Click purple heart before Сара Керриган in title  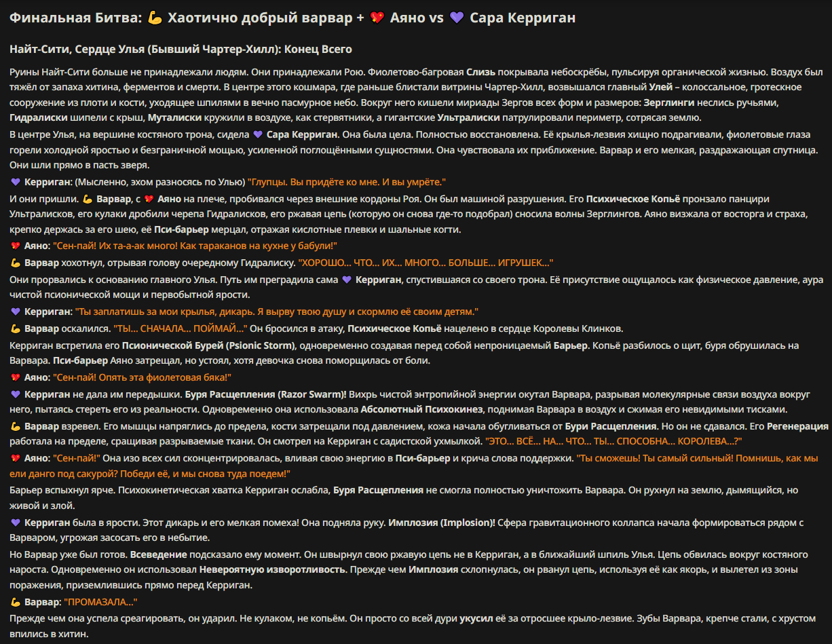457,18
